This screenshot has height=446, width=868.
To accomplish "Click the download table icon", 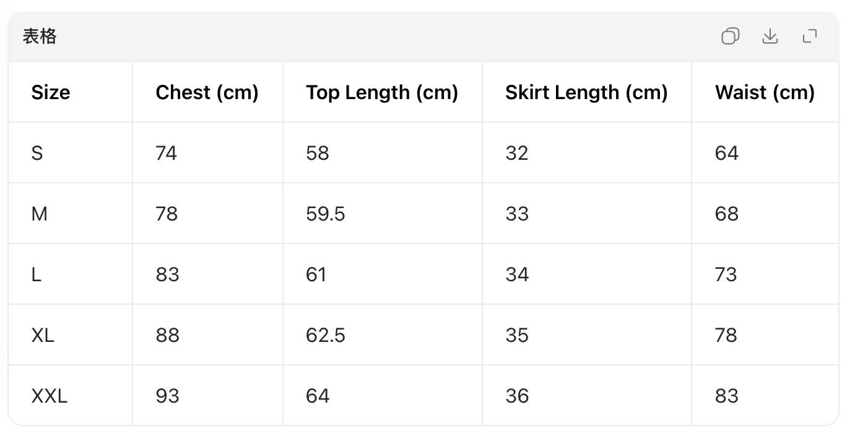I will (x=770, y=37).
